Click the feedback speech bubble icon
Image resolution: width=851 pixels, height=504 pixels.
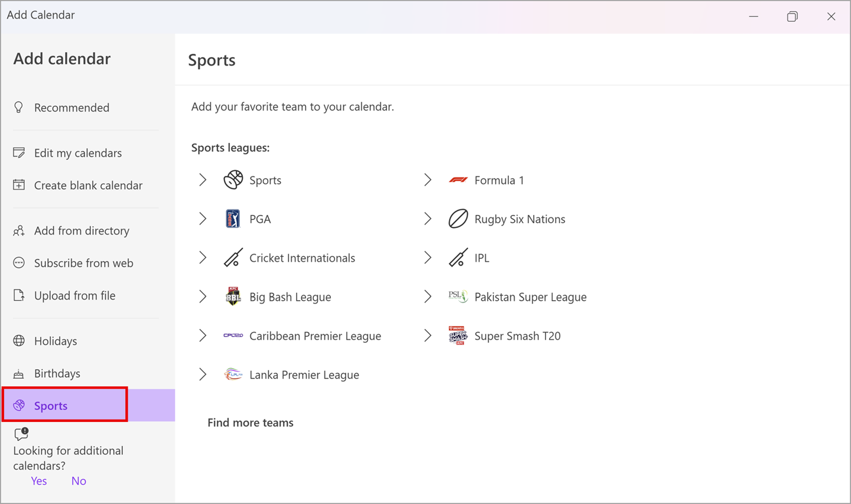pyautogui.click(x=21, y=434)
